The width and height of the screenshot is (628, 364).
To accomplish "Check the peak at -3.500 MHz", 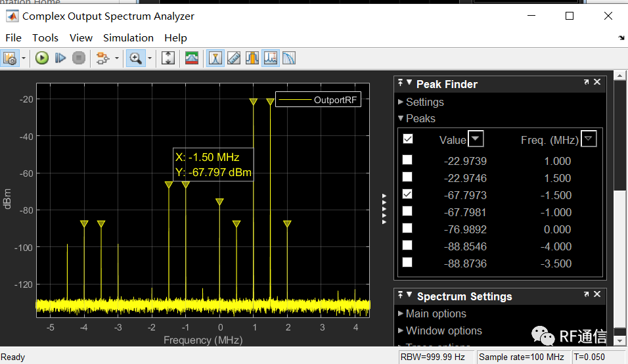I will click(x=407, y=262).
